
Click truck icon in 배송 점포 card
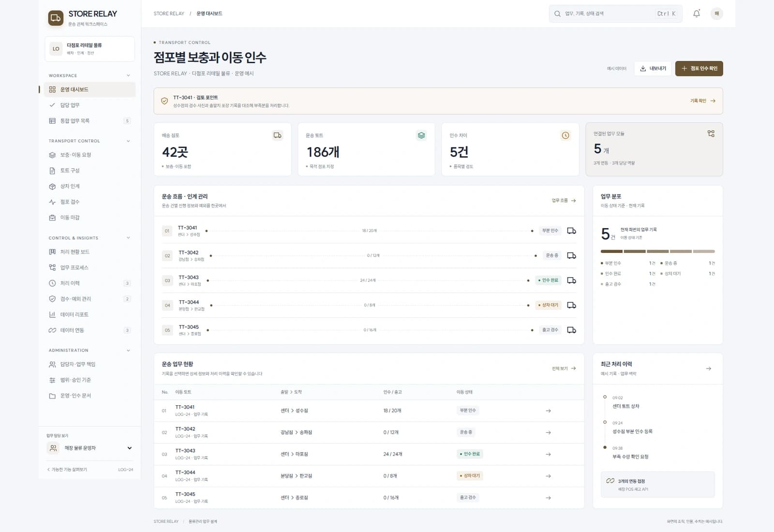coord(278,135)
